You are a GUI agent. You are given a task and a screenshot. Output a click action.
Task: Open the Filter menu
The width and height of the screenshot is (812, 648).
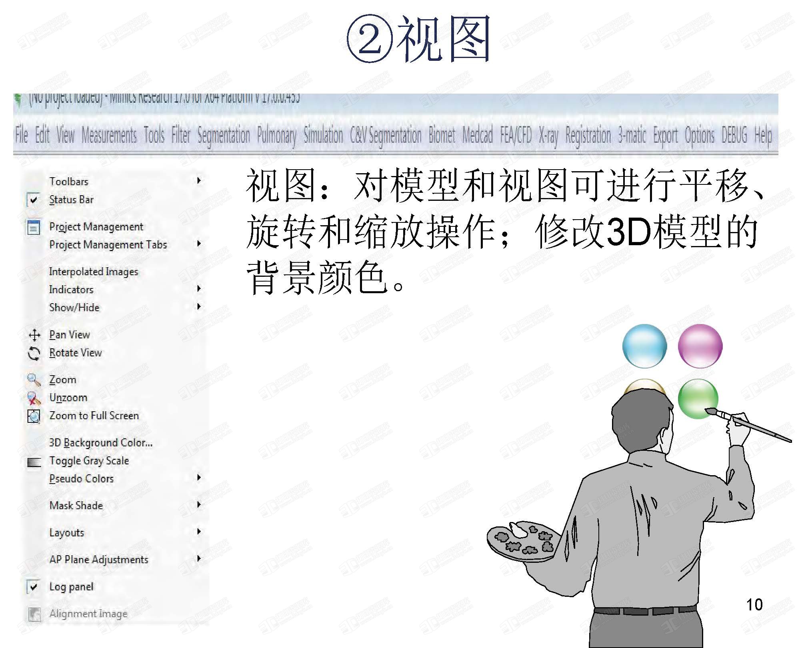[181, 135]
